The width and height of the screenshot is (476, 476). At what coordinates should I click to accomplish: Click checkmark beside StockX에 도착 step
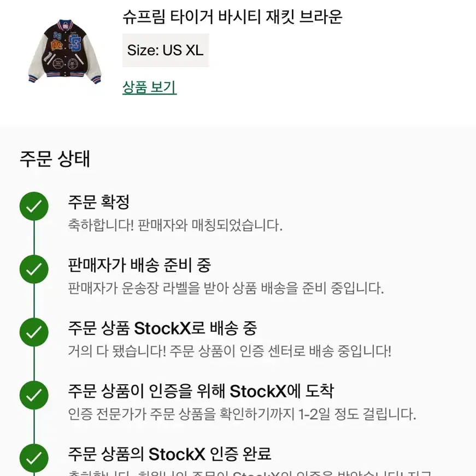[34, 395]
